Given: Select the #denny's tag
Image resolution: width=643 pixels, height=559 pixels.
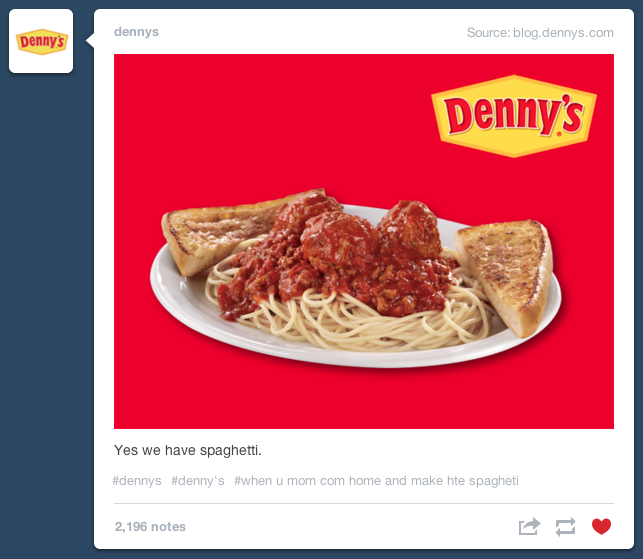Looking at the screenshot, I should [198, 480].
